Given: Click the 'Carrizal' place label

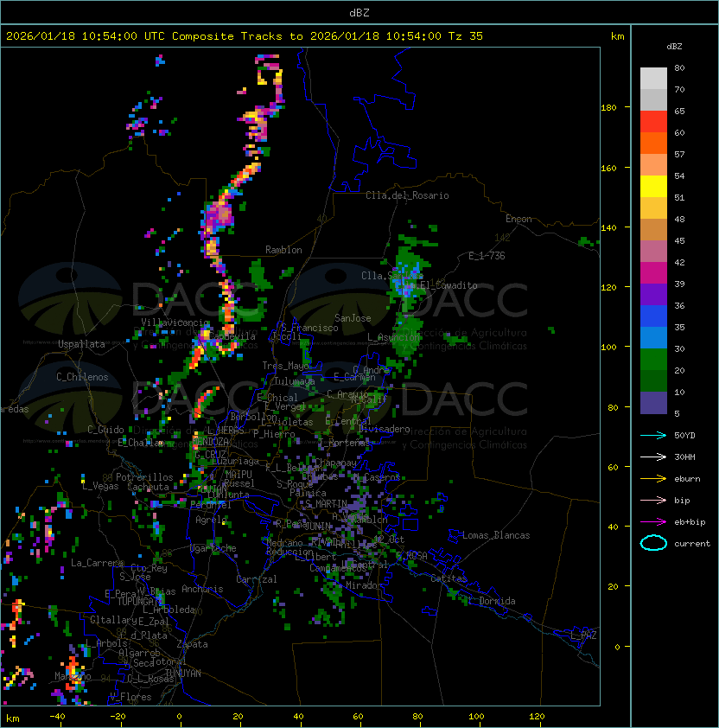Looking at the screenshot, I should point(256,579).
